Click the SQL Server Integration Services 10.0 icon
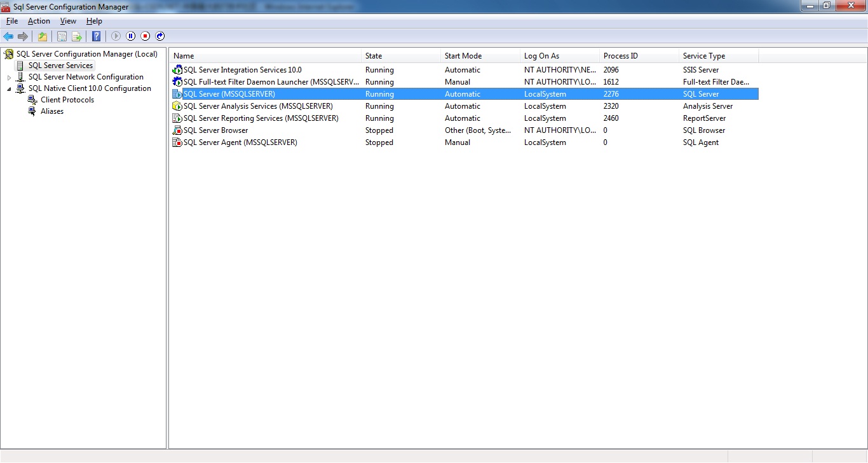 (177, 70)
